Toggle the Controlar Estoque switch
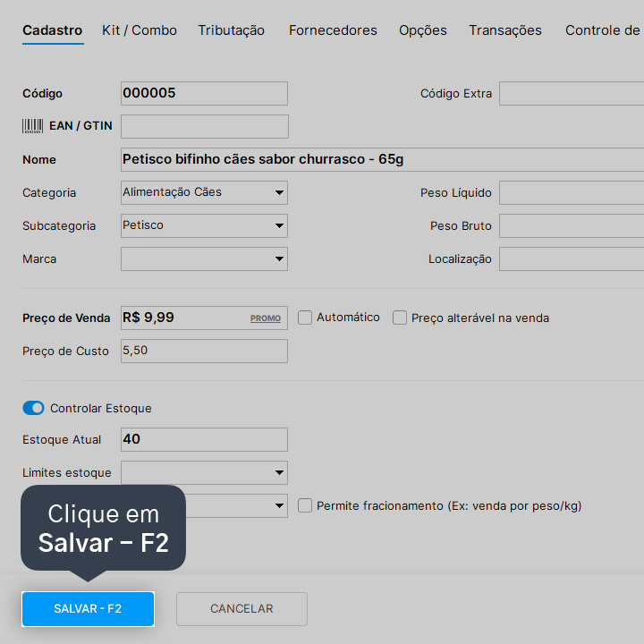 (33, 408)
